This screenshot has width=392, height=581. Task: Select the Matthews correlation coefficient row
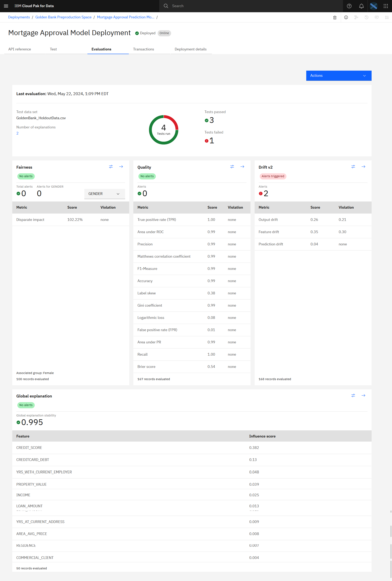click(x=192, y=256)
